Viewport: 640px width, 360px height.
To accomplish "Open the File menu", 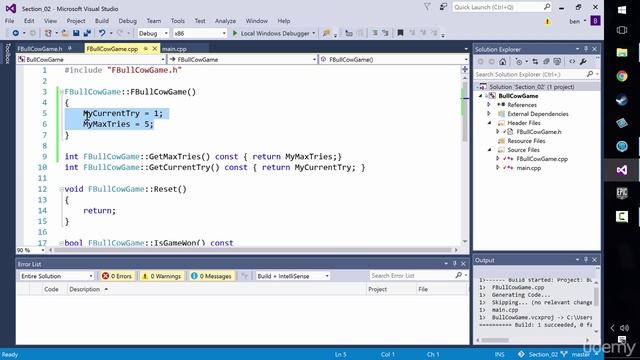I will (x=9, y=21).
